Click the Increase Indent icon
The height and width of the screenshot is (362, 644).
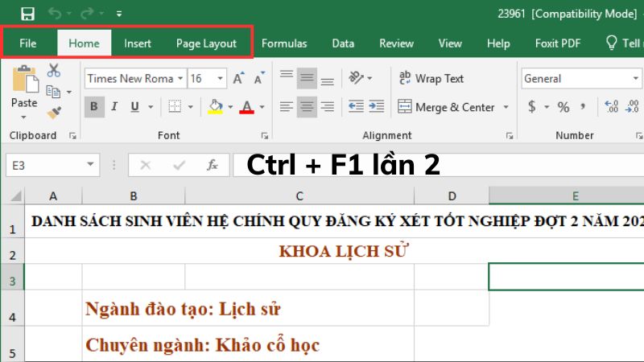tap(374, 107)
